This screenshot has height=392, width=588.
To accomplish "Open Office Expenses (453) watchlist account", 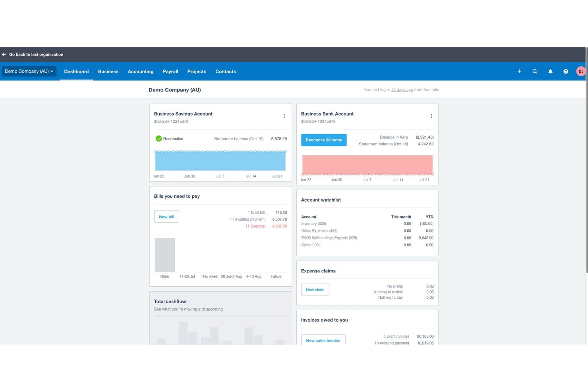I will [319, 231].
